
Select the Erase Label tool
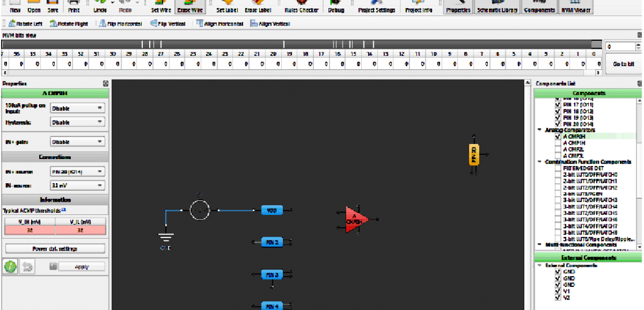point(257,7)
